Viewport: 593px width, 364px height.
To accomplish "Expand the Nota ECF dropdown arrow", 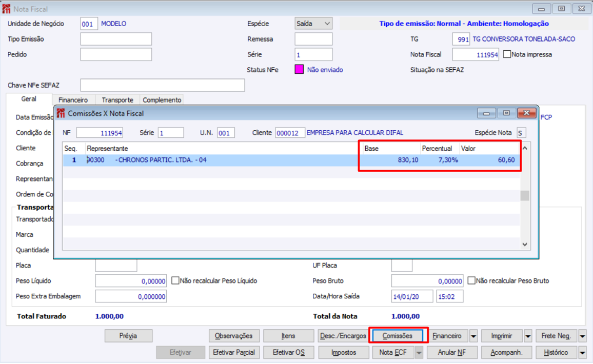I will point(419,352).
